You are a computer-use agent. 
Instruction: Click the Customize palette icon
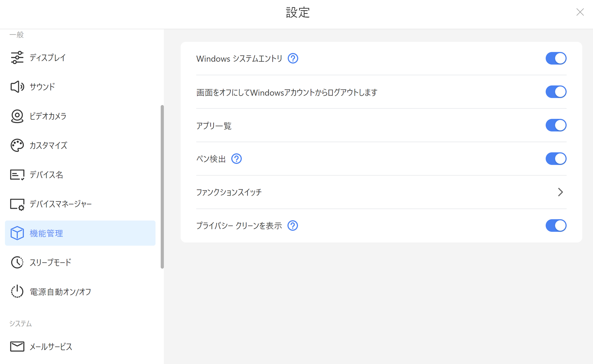[17, 145]
